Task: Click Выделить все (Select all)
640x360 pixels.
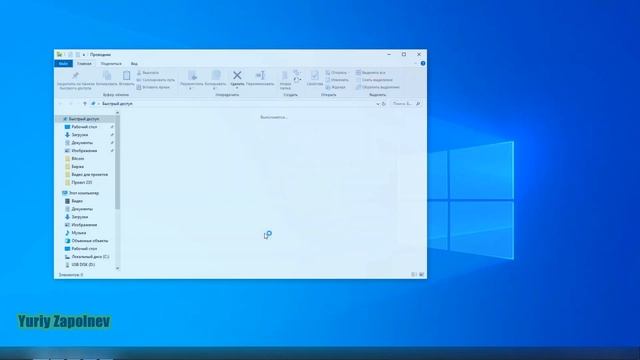Action: tap(371, 73)
